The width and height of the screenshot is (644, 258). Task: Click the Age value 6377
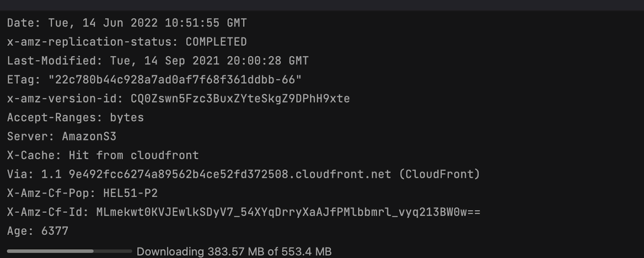(55, 231)
